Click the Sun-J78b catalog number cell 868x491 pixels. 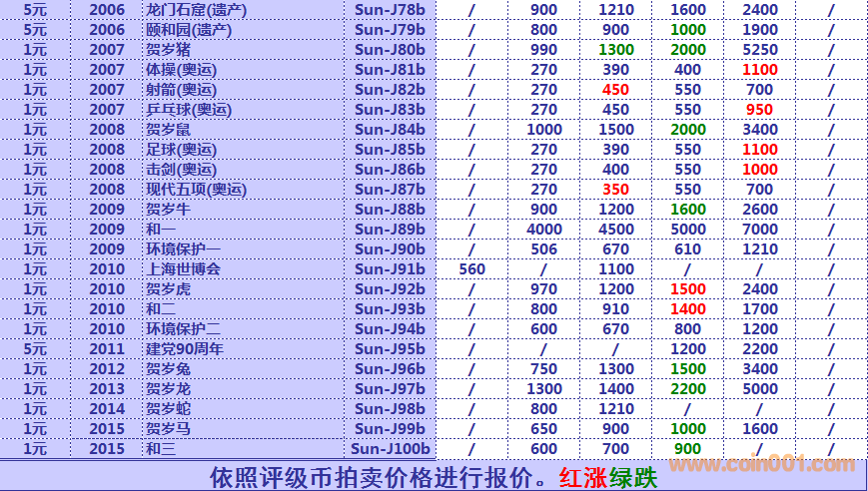(390, 9)
